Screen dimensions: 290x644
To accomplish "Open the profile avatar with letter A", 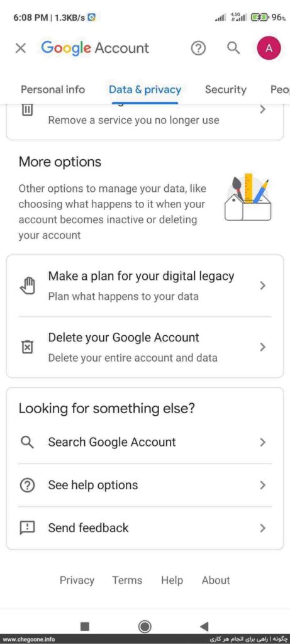I will click(x=269, y=48).
